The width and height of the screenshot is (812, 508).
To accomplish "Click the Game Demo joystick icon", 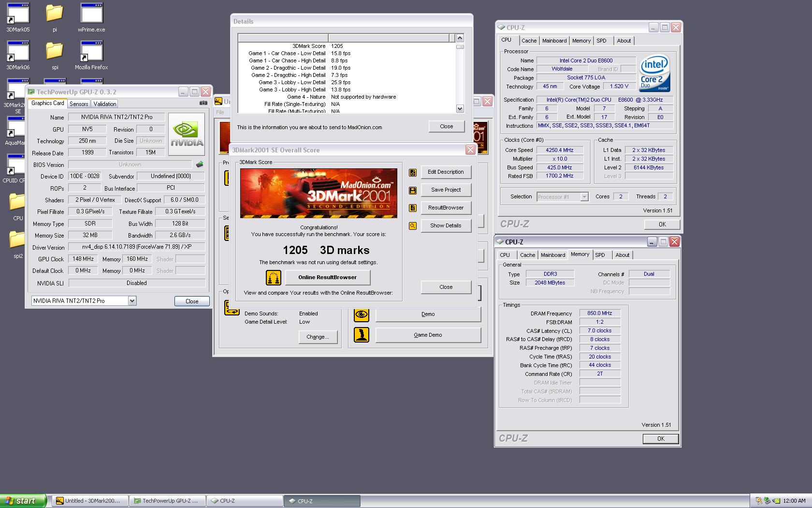I will pos(362,335).
